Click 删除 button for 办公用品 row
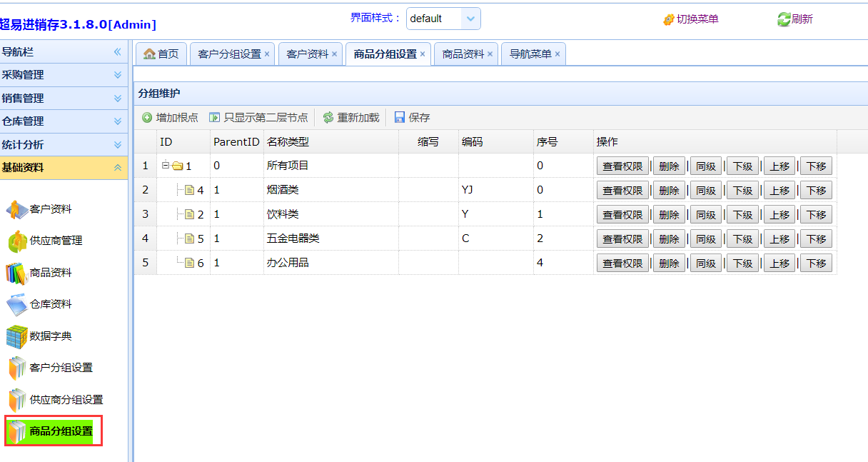Image resolution: width=868 pixels, height=462 pixels. (x=669, y=263)
